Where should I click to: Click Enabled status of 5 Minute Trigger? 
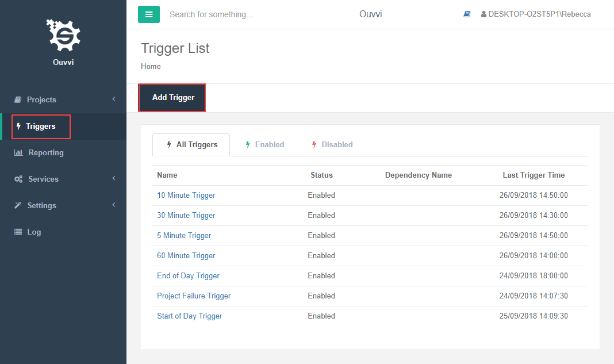(321, 236)
